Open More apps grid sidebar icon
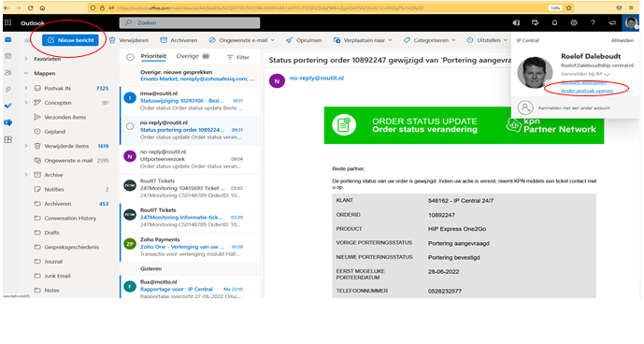 pyautogui.click(x=7, y=139)
